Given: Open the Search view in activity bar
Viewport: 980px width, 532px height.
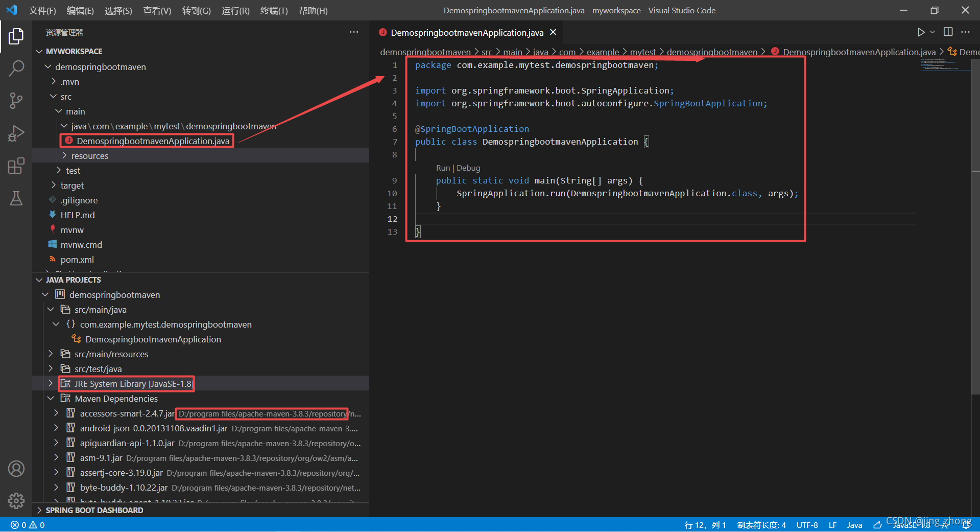Looking at the screenshot, I should tap(16, 68).
